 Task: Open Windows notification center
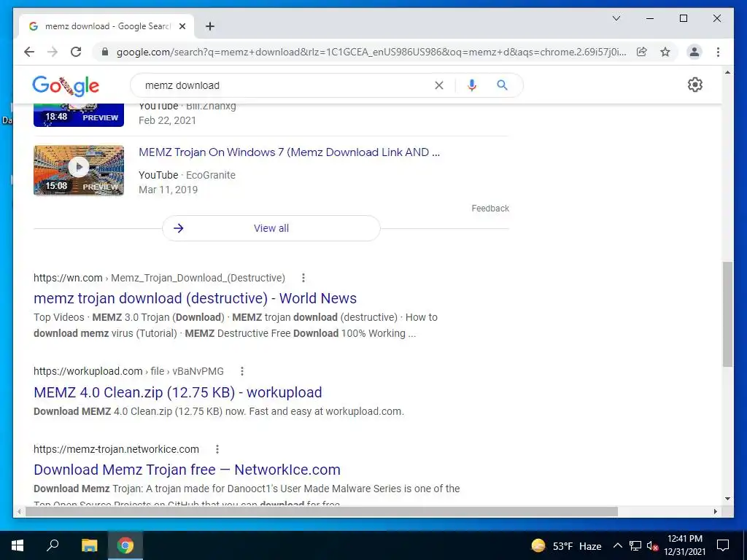click(723, 545)
